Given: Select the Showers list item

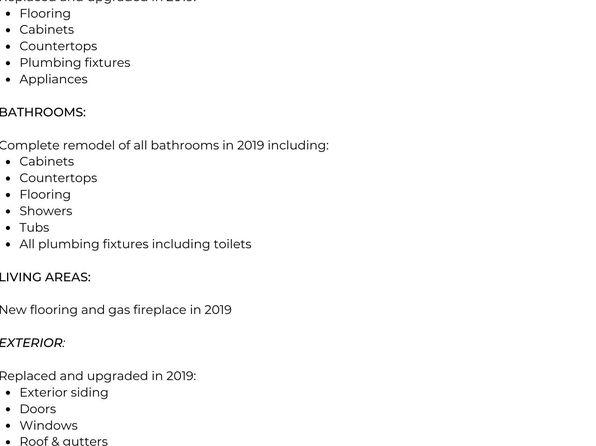Looking at the screenshot, I should tap(46, 211).
